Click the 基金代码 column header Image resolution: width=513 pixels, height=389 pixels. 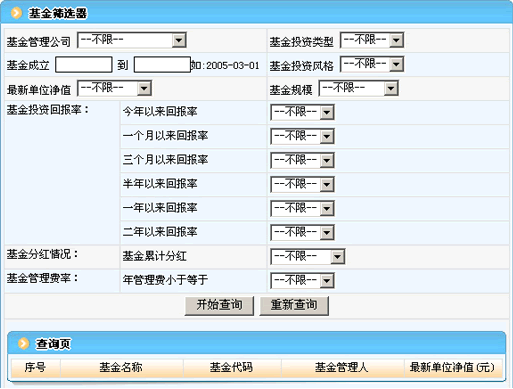click(x=232, y=368)
